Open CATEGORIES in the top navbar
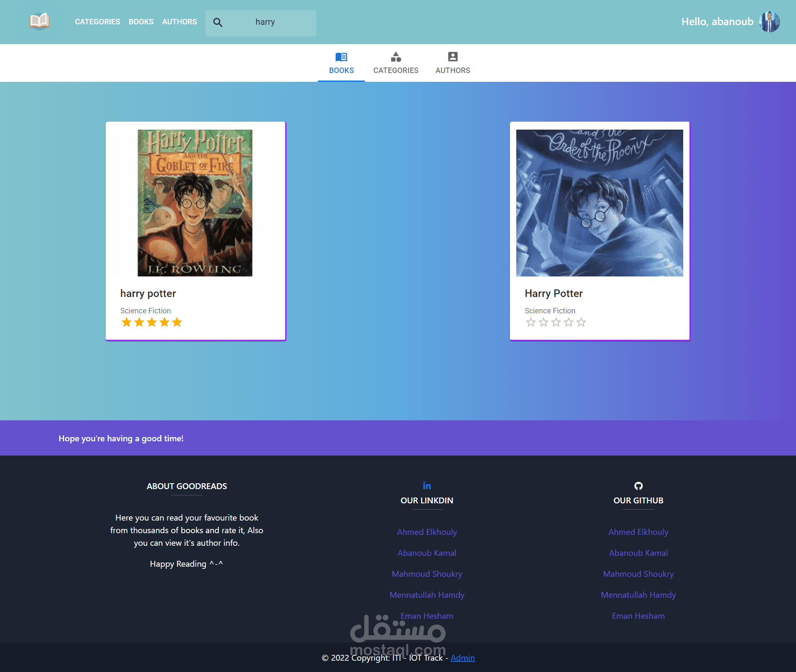The width and height of the screenshot is (796, 672). pos(97,22)
